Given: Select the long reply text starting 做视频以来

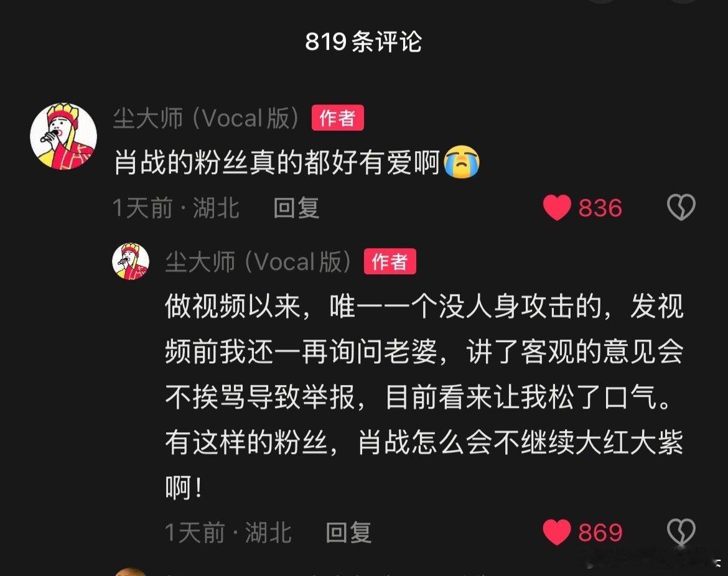Looking at the screenshot, I should point(424,397).
